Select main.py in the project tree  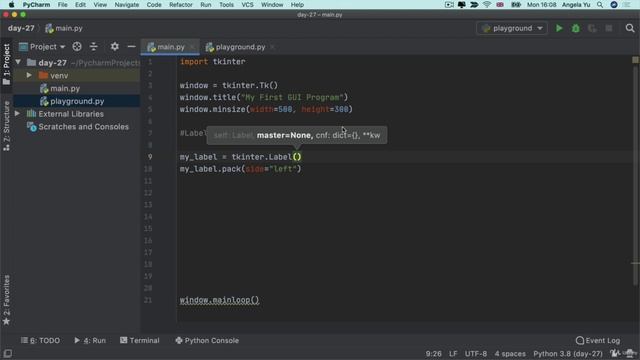point(65,89)
